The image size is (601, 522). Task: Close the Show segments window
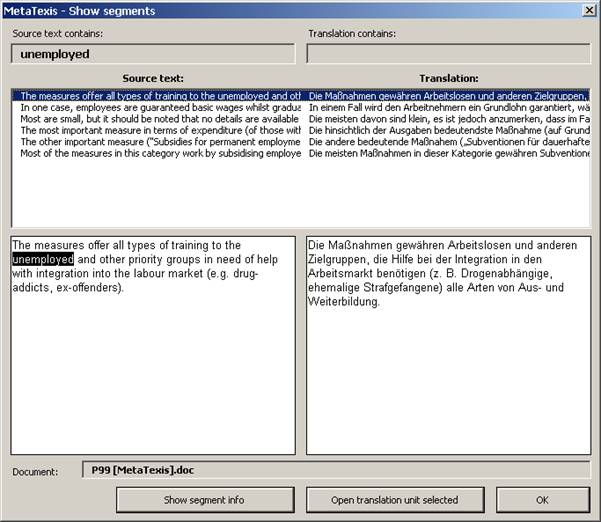[x=588, y=10]
